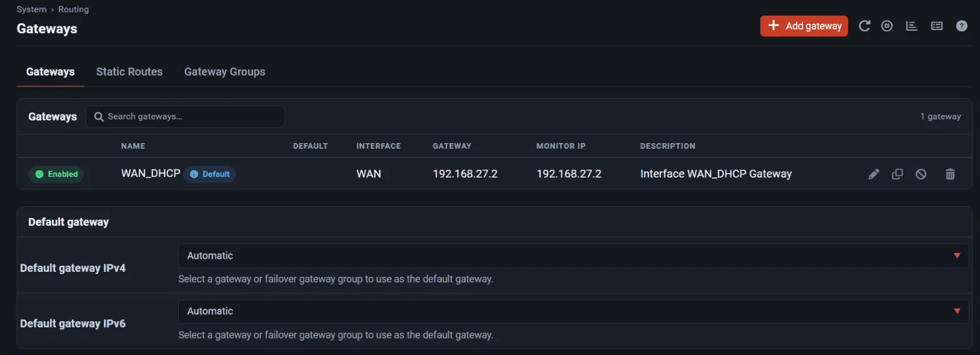Edit the WAN_DHCP gateway with pencil icon
Image resolution: width=980 pixels, height=355 pixels.
coord(874,174)
